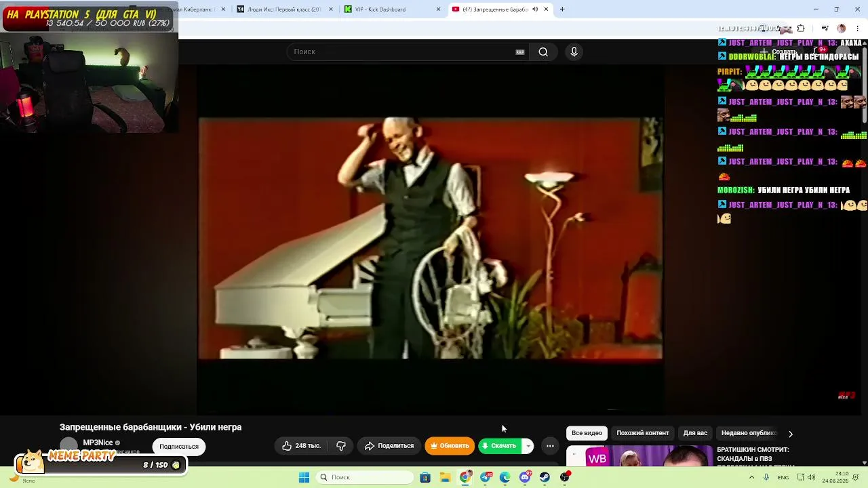Open Microsoft Store from the taskbar
868x488 pixels.
(x=425, y=477)
